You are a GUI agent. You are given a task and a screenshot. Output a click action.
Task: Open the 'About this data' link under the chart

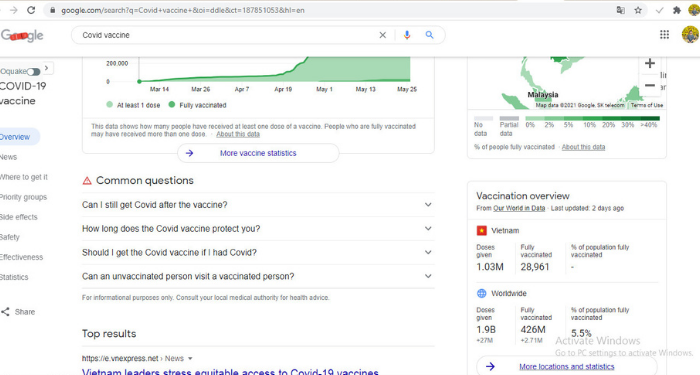(238, 134)
